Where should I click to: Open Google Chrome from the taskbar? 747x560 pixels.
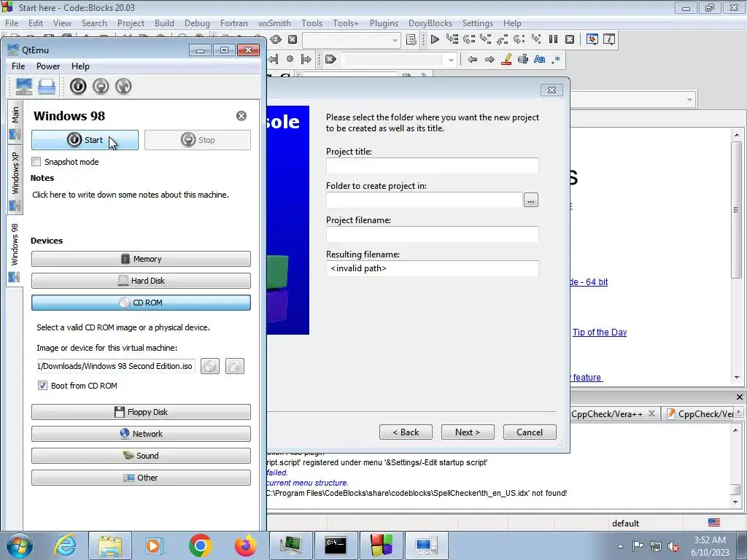pyautogui.click(x=200, y=545)
